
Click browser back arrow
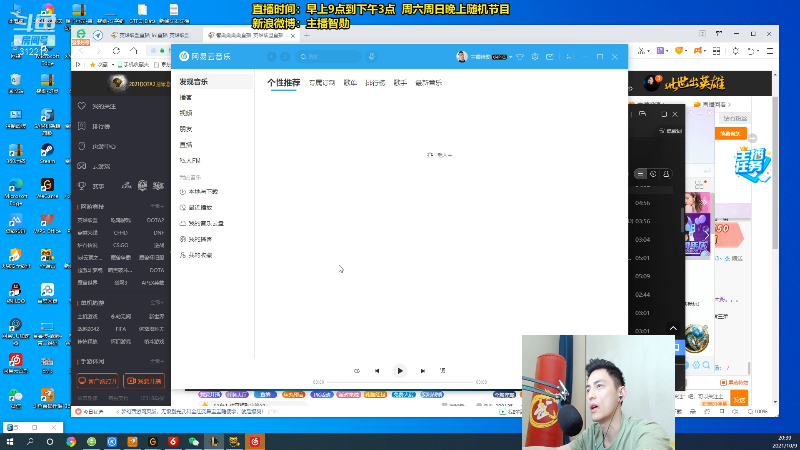click(x=82, y=51)
